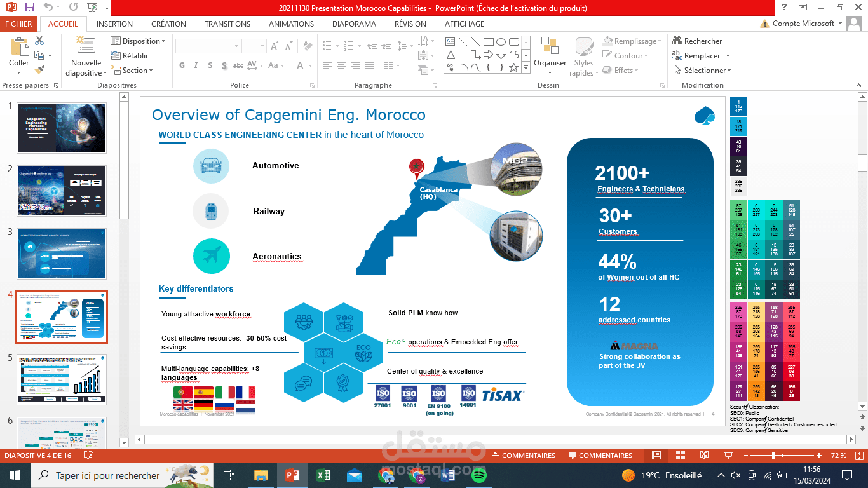The width and height of the screenshot is (868, 488).
Task: Open Remplissage shape fill options
Action: (x=632, y=41)
